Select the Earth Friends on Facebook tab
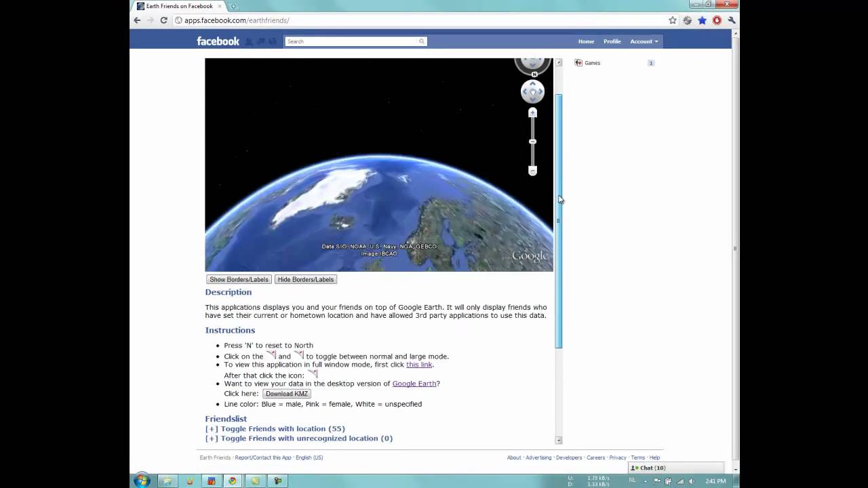The height and width of the screenshot is (488, 868). point(180,6)
